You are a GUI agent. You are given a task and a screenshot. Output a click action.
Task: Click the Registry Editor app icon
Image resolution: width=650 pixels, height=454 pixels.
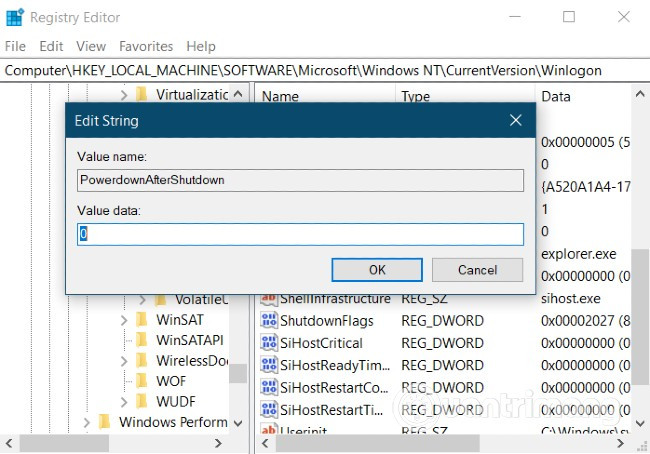tap(14, 17)
